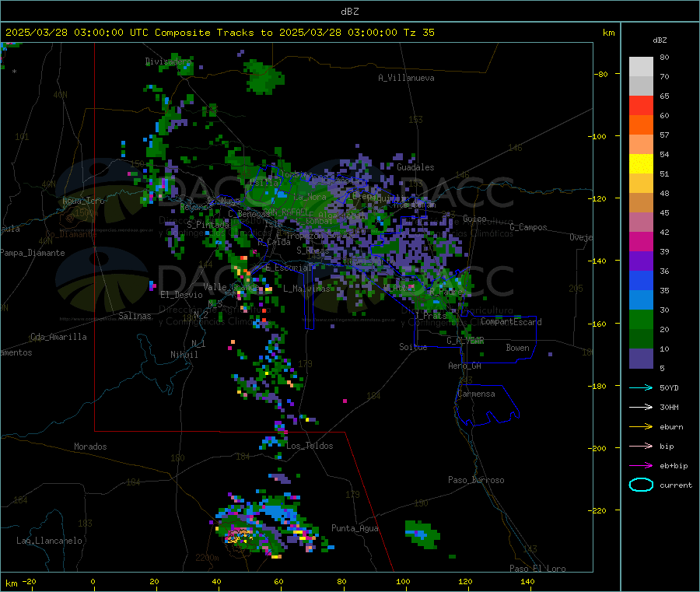The width and height of the screenshot is (700, 592).
Task: Pick the light blue swatch between 35 and 30
Action: pyautogui.click(x=641, y=300)
